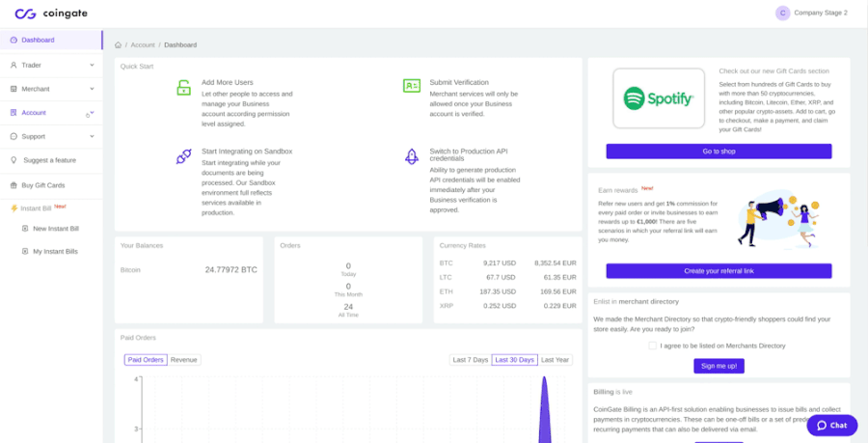The image size is (868, 443).
Task: Click the 61.35 EUR LTC rate
Action: [559, 277]
